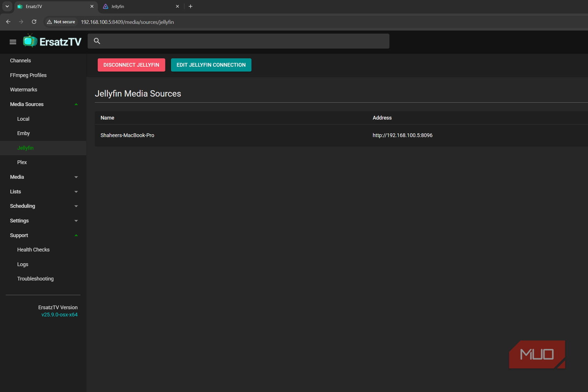Expand the Scheduling section
The height and width of the screenshot is (392, 588).
(43, 206)
